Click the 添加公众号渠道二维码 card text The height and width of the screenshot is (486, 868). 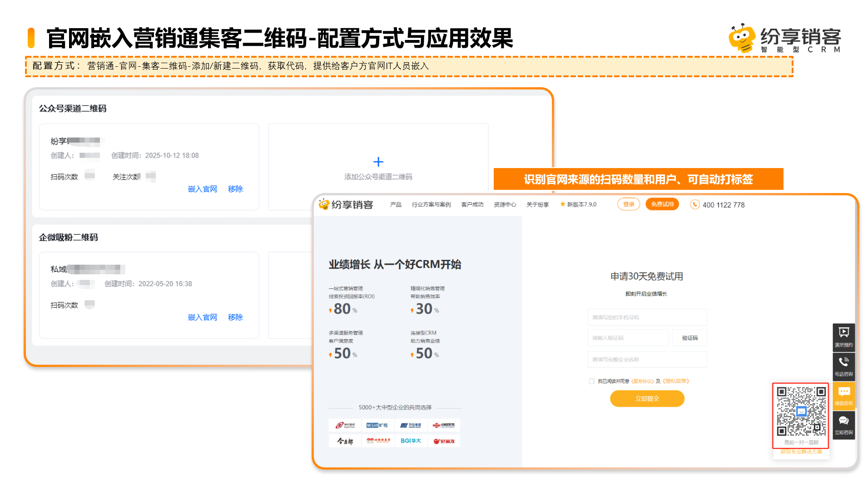pyautogui.click(x=378, y=177)
